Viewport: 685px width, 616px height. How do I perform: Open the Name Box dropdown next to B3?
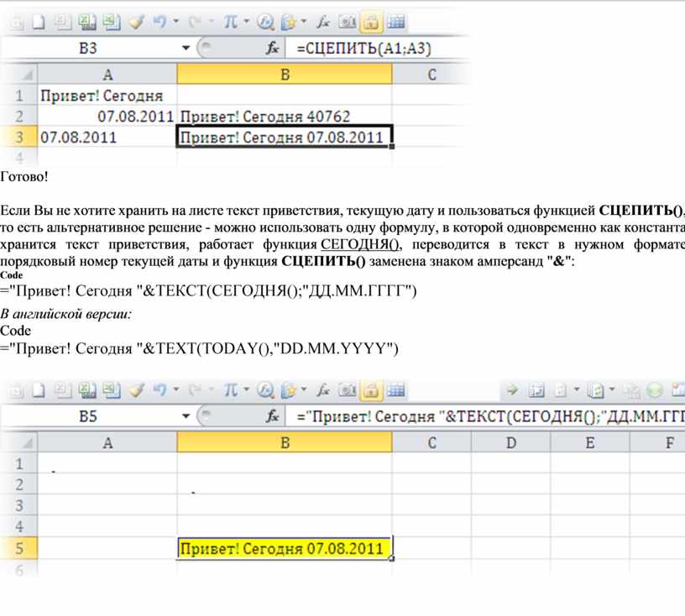coord(186,48)
